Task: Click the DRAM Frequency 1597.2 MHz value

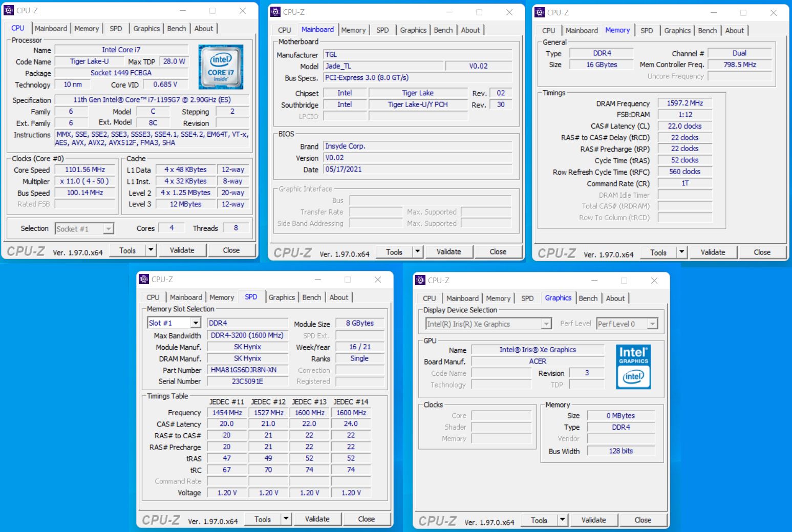Action: (x=684, y=103)
